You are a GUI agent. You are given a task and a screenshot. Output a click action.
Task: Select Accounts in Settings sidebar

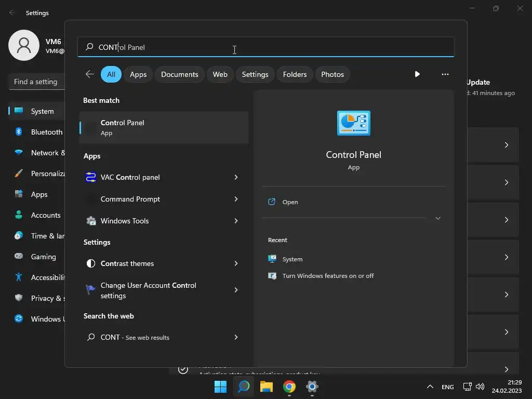[37, 215]
